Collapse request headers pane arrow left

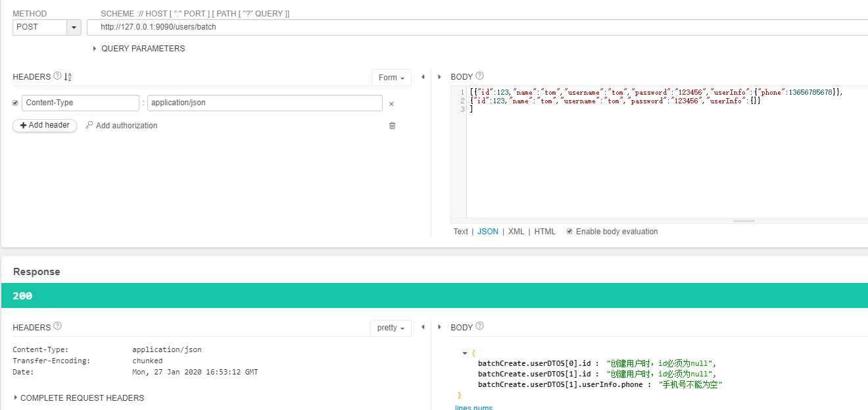pos(423,77)
